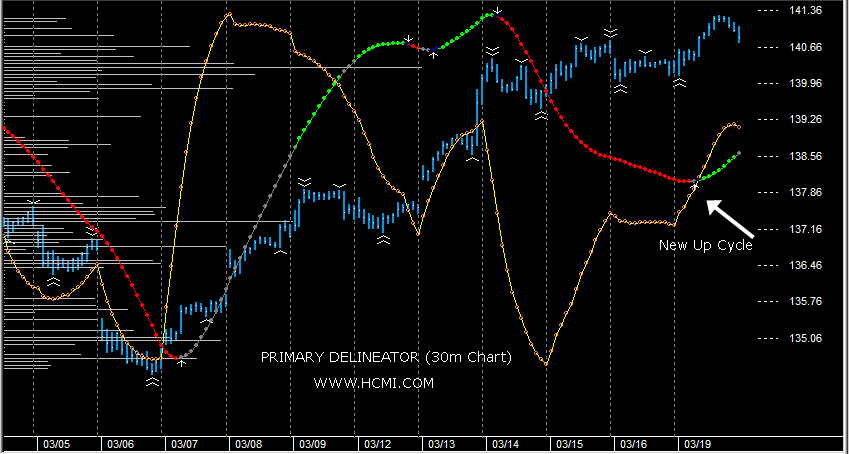Click the 03/09 date label

tap(312, 443)
